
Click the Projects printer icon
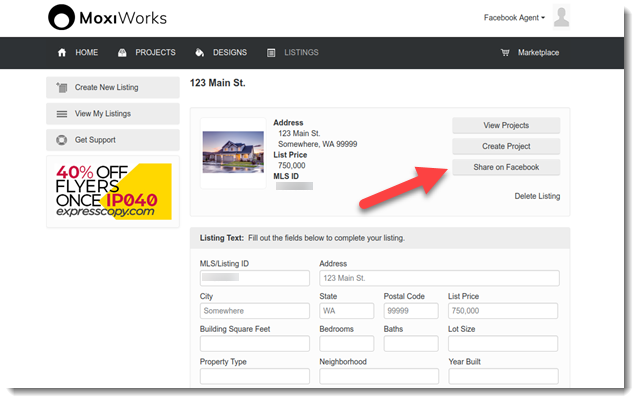122,52
